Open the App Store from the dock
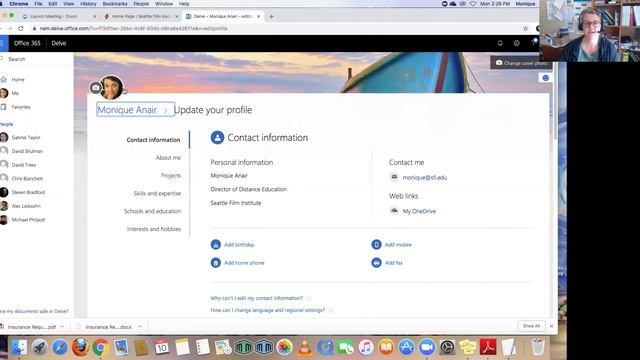640x360 pixels. 407,347
